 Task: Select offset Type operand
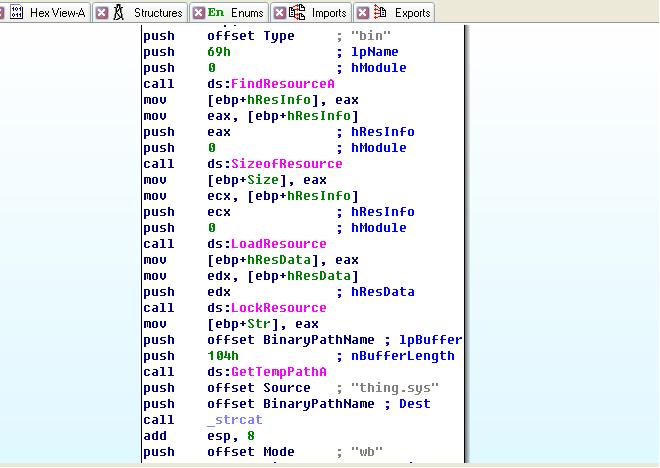(251, 36)
